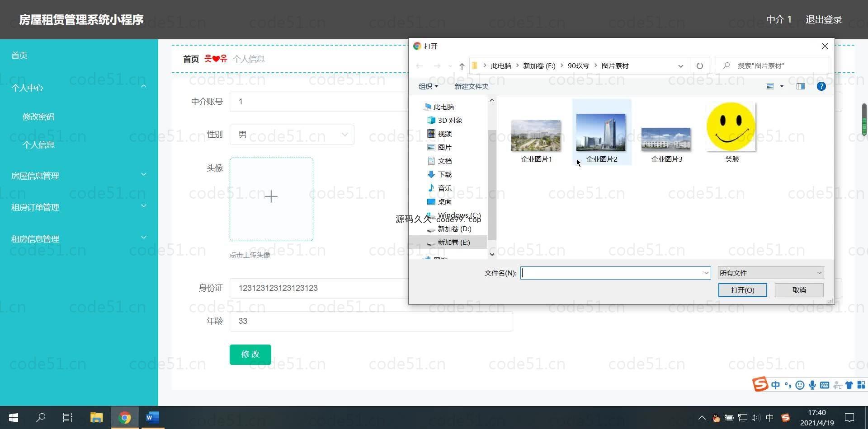The image size is (868, 429).
Task: Click the Forward arrow in file dialog
Action: tap(437, 66)
